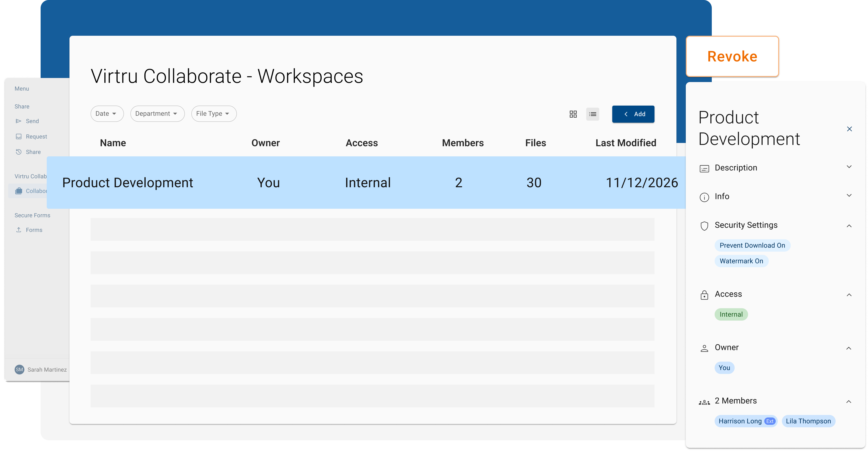Click the Collaborate briefcase icon in sidebar
This screenshot has width=868, height=451.
click(18, 191)
